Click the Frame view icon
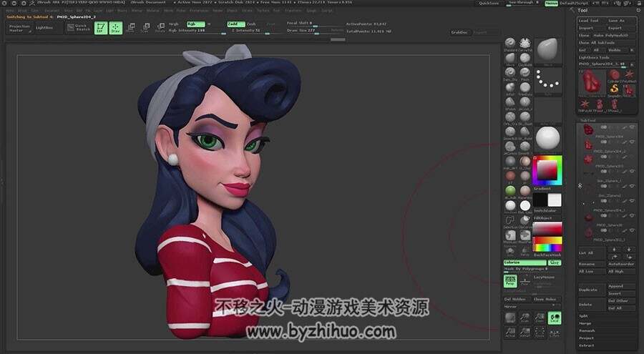 pos(540,333)
